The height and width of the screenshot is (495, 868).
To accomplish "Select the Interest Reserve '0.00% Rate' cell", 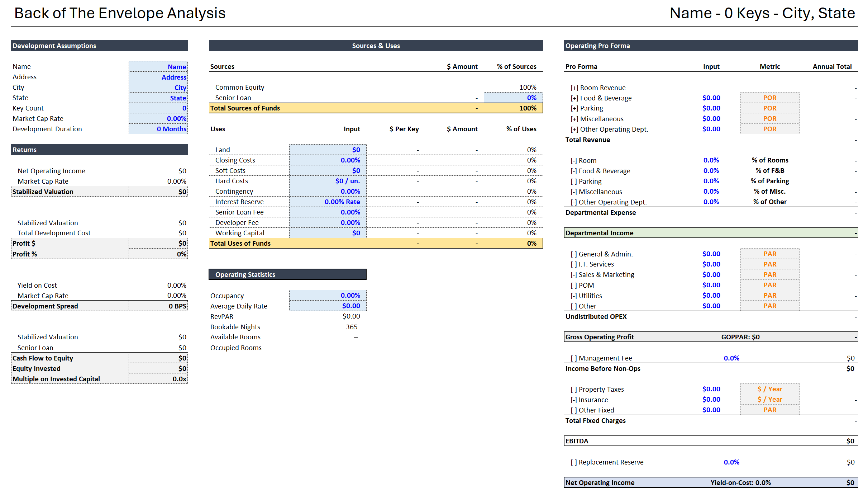I will (x=328, y=202).
